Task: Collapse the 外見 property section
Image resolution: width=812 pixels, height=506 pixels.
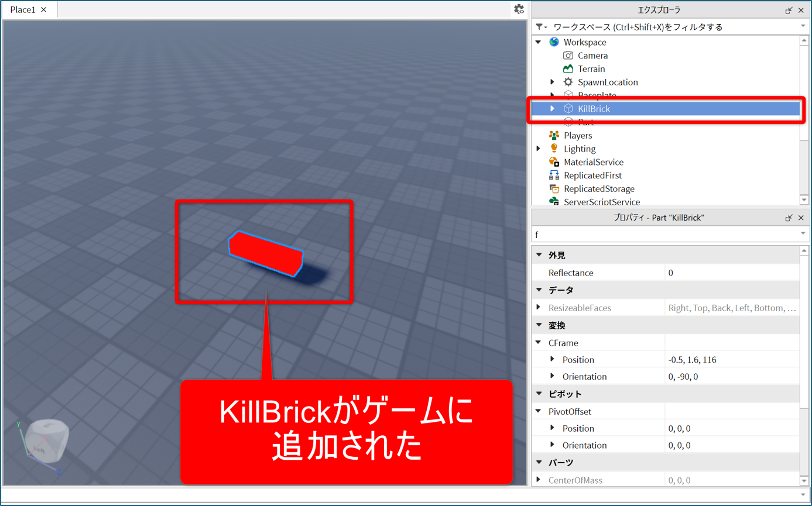Action: 539,256
